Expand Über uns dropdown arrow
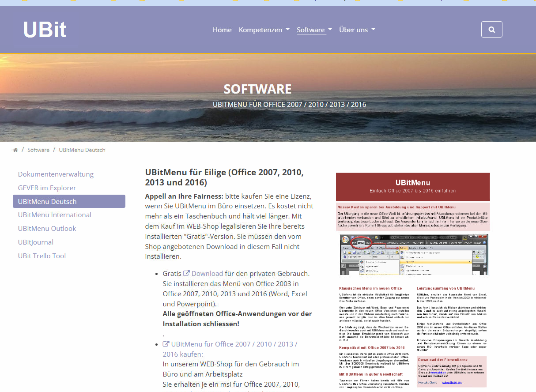 (373, 30)
